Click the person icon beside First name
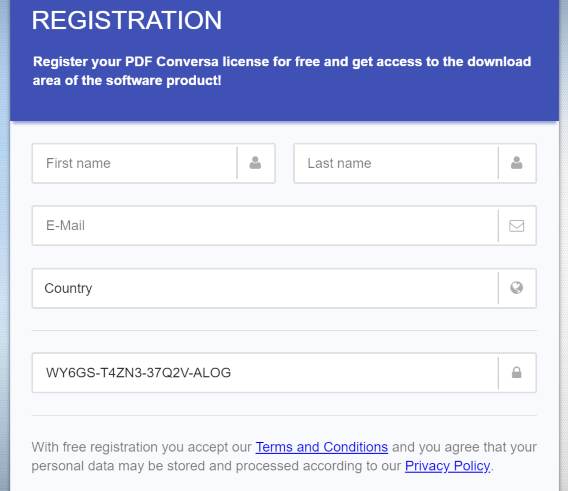Screen dimensions: 568x491 pyautogui.click(x=255, y=163)
